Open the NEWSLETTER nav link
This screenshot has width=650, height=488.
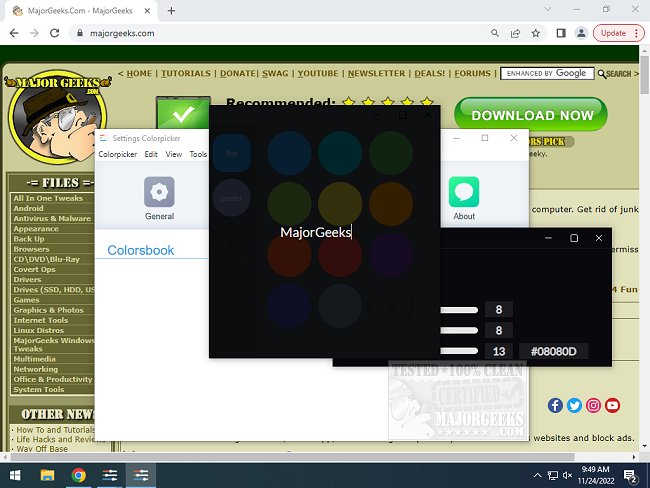tap(376, 73)
